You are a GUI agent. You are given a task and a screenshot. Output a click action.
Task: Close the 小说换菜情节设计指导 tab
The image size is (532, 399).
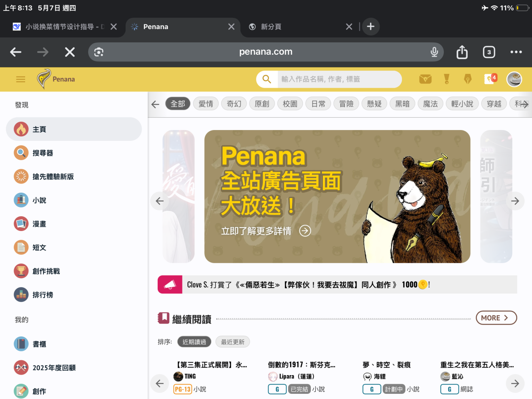tap(114, 27)
